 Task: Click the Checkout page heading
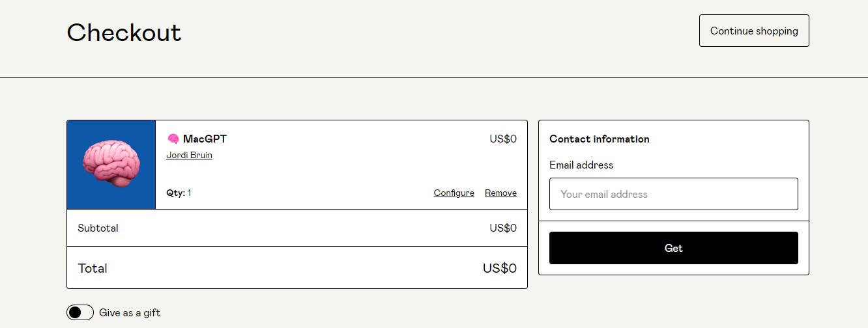[124, 32]
